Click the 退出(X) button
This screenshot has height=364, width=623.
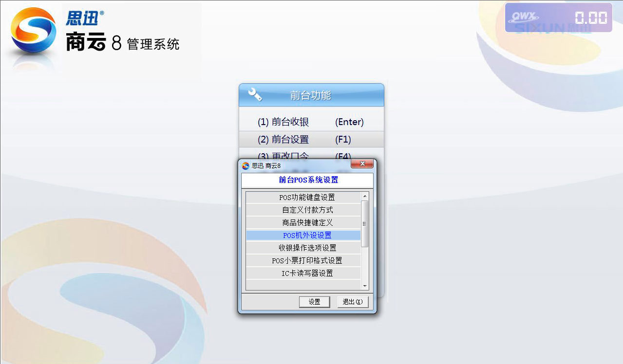353,302
